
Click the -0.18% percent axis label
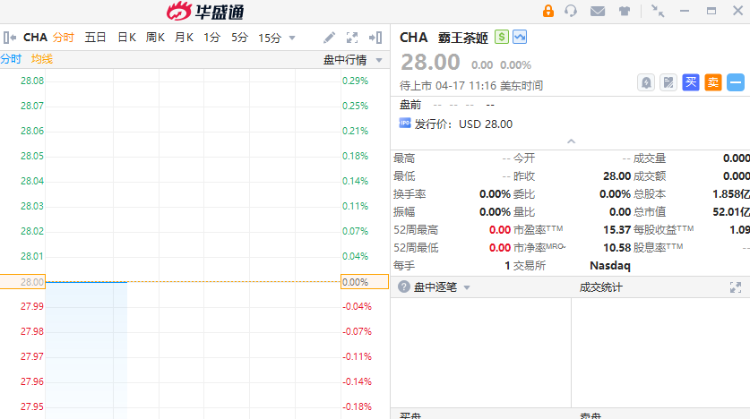[357, 407]
